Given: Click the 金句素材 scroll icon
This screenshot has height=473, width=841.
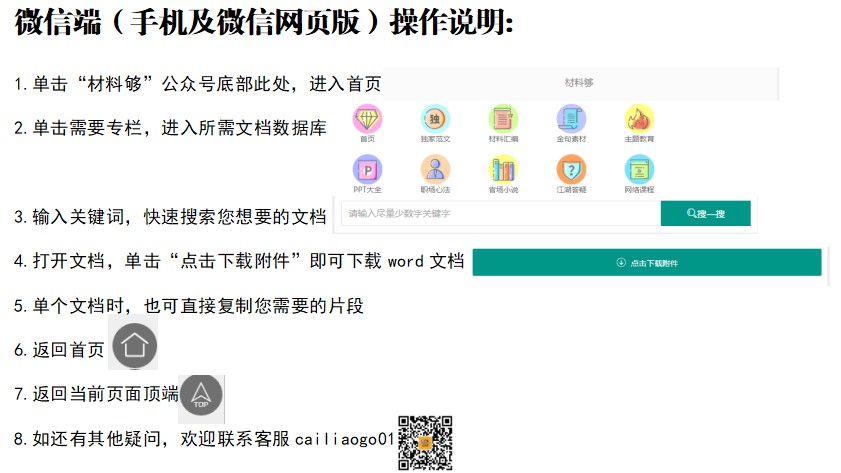Looking at the screenshot, I should coord(571,119).
